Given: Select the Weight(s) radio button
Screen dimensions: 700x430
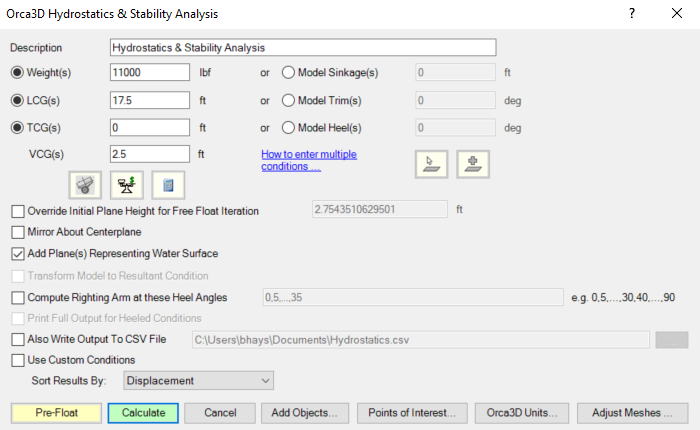Looking at the screenshot, I should [17, 72].
